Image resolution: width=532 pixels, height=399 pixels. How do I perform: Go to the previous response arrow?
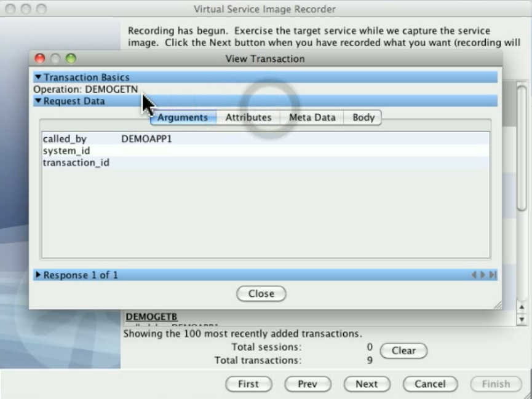coord(474,275)
